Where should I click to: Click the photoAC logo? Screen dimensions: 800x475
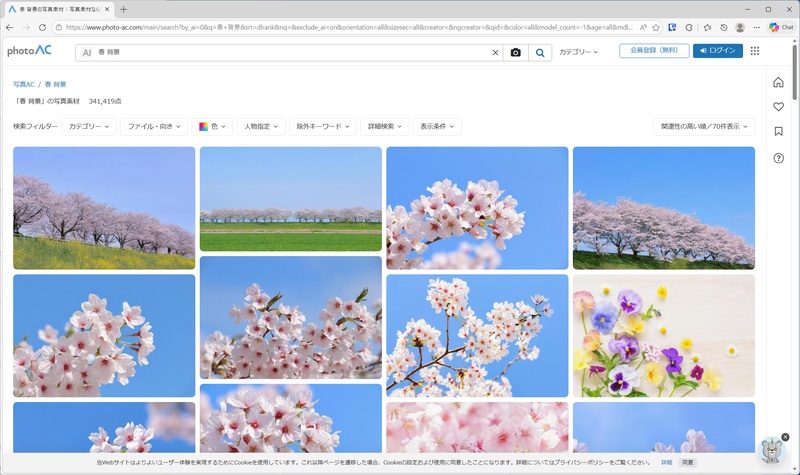[29, 51]
